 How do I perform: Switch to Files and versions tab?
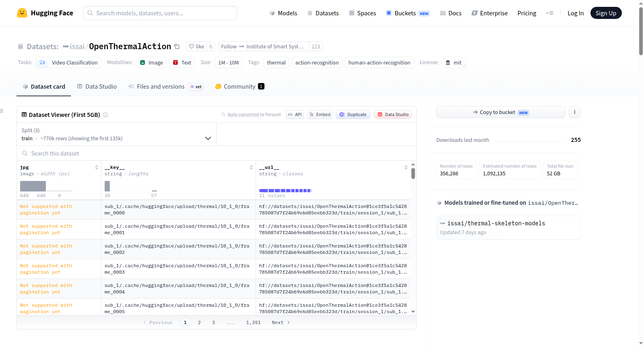coord(166,86)
